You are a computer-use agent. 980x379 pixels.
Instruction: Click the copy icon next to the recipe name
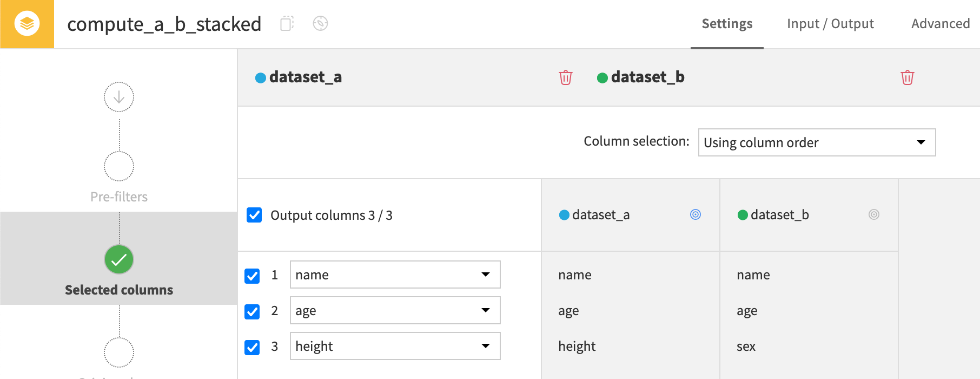[x=287, y=23]
